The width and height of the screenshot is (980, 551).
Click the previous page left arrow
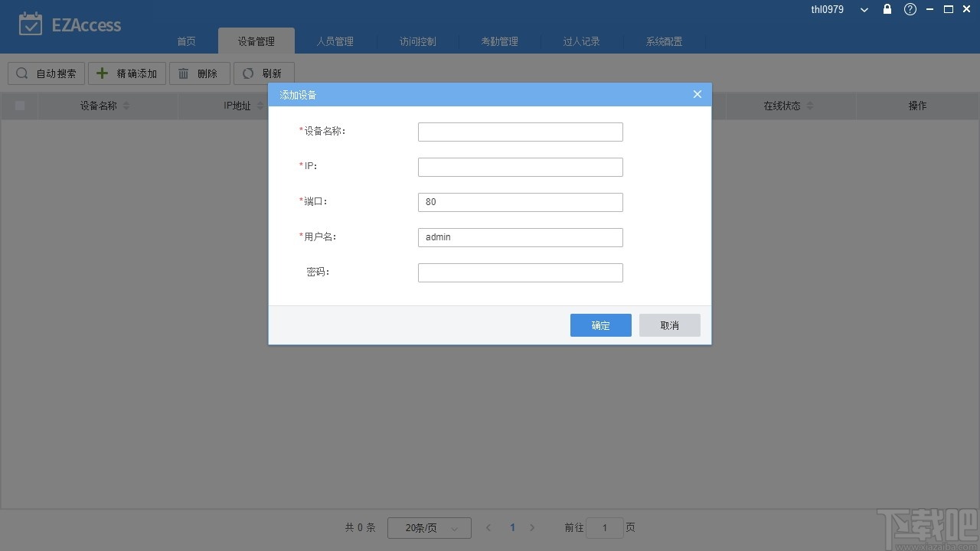point(488,527)
